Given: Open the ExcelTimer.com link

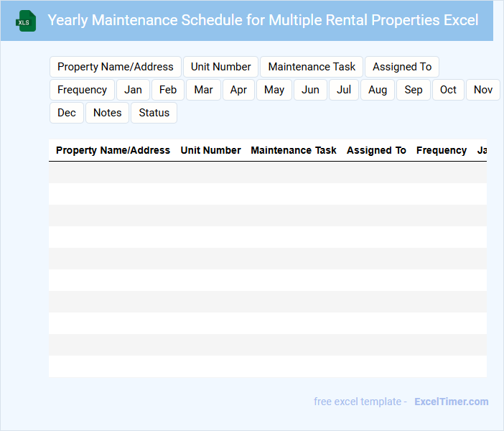Looking at the screenshot, I should 451,402.
